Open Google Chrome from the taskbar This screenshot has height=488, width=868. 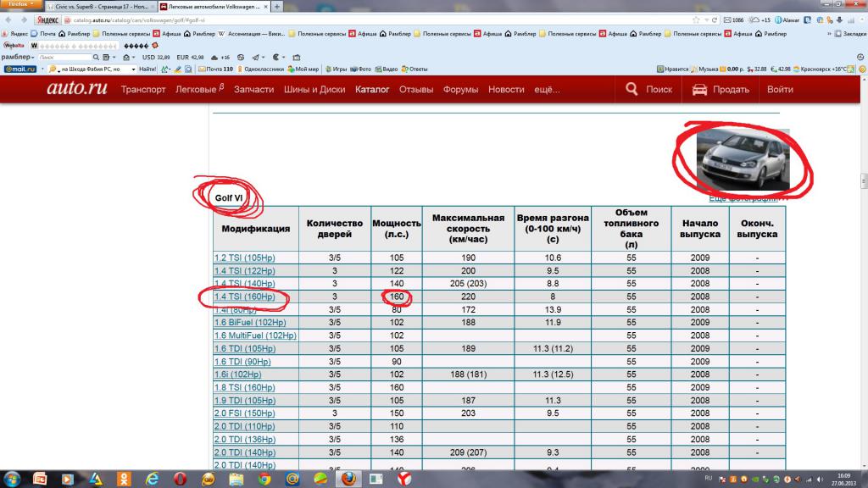click(x=264, y=479)
